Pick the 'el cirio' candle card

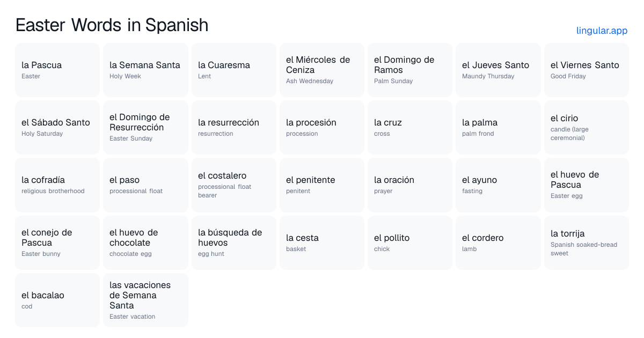click(587, 127)
